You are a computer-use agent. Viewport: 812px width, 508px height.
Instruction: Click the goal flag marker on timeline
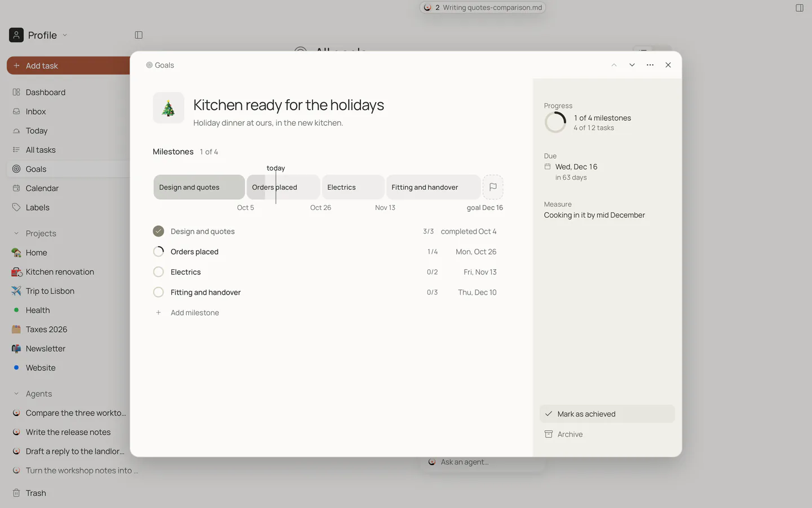493,187
